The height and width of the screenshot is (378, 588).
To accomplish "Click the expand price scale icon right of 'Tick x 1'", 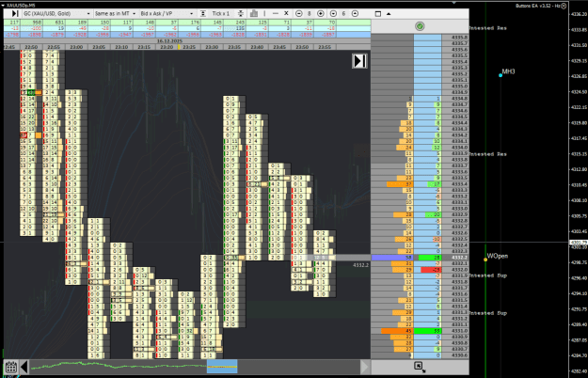I will tap(241, 13).
